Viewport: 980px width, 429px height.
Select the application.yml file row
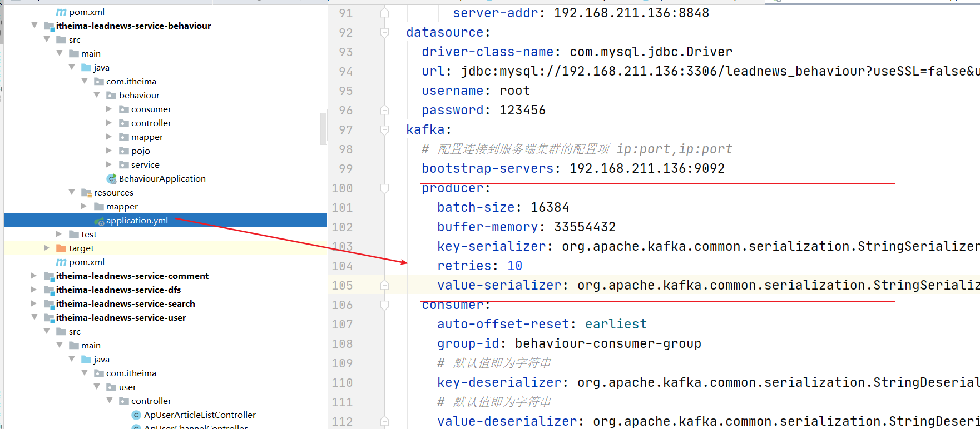tap(165, 221)
